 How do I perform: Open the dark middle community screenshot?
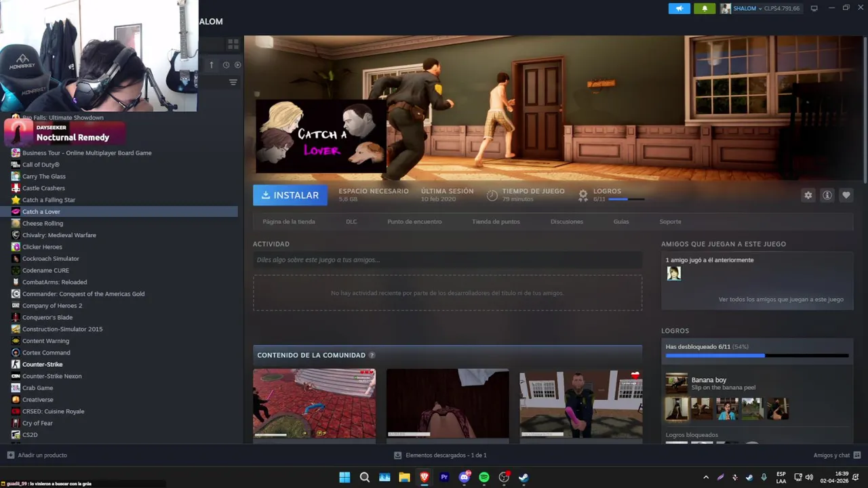click(448, 403)
